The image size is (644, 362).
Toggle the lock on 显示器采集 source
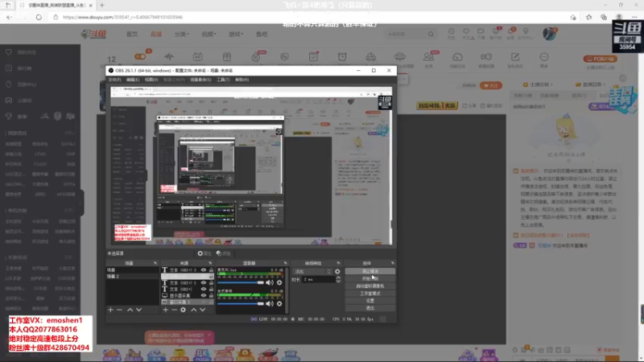(211, 295)
